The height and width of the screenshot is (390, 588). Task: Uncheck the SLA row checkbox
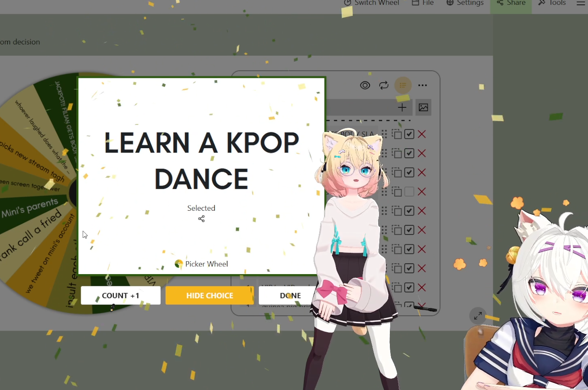pyautogui.click(x=409, y=134)
